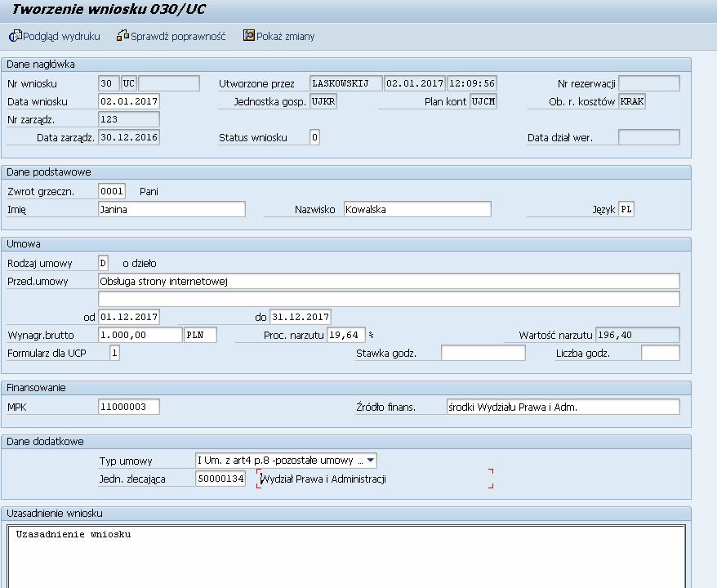Click the contract end date field 'do'
The width and height of the screenshot is (717, 588).
301,317
